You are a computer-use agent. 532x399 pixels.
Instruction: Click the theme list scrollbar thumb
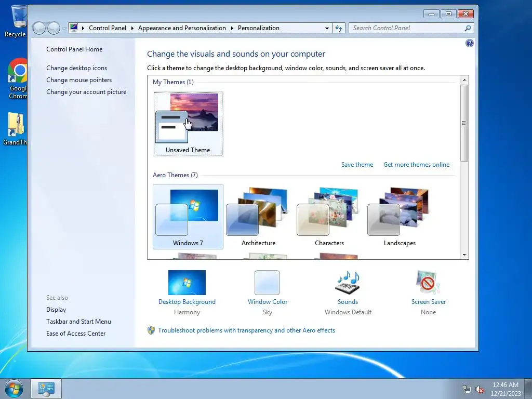pos(464,123)
